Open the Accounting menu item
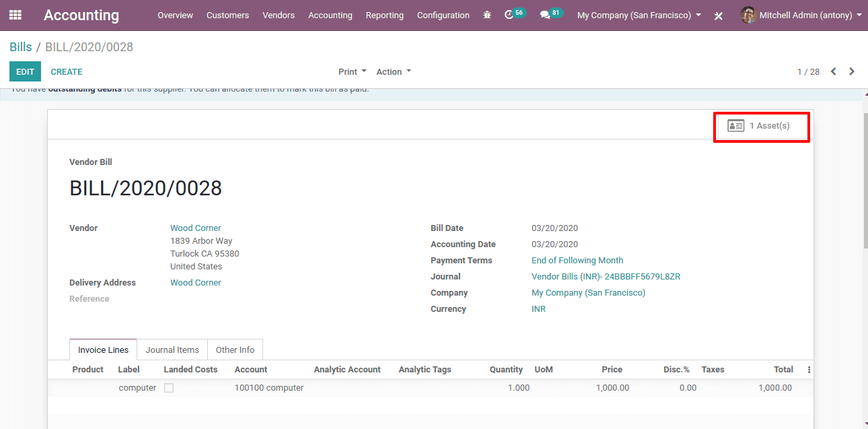The width and height of the screenshot is (868, 429). (330, 15)
